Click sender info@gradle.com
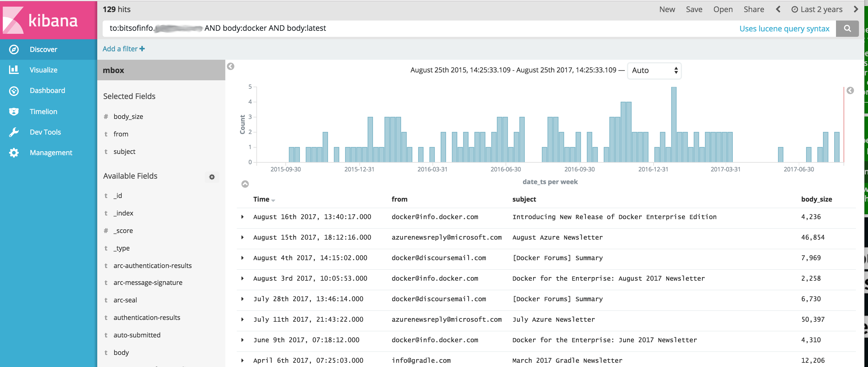Image resolution: width=868 pixels, height=367 pixels. coord(421,361)
